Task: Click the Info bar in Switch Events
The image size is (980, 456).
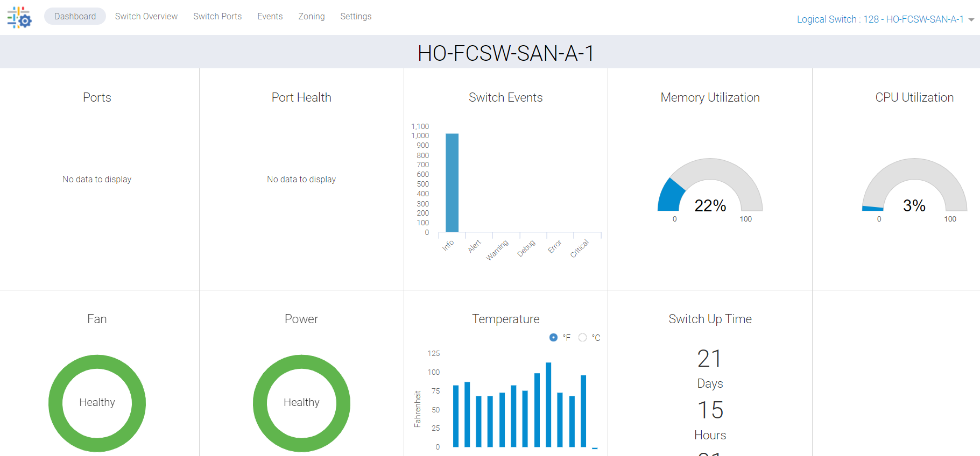Action: click(452, 183)
